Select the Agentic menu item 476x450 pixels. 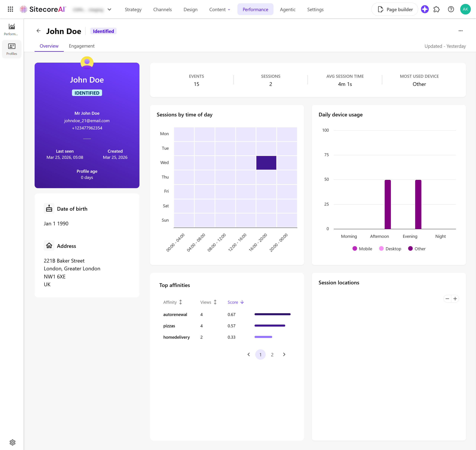(x=287, y=9)
